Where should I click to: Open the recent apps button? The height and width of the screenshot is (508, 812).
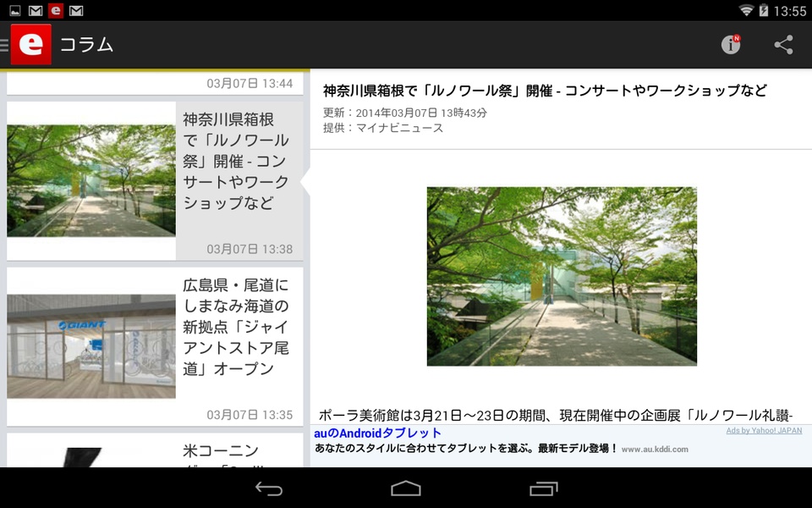coord(543,489)
